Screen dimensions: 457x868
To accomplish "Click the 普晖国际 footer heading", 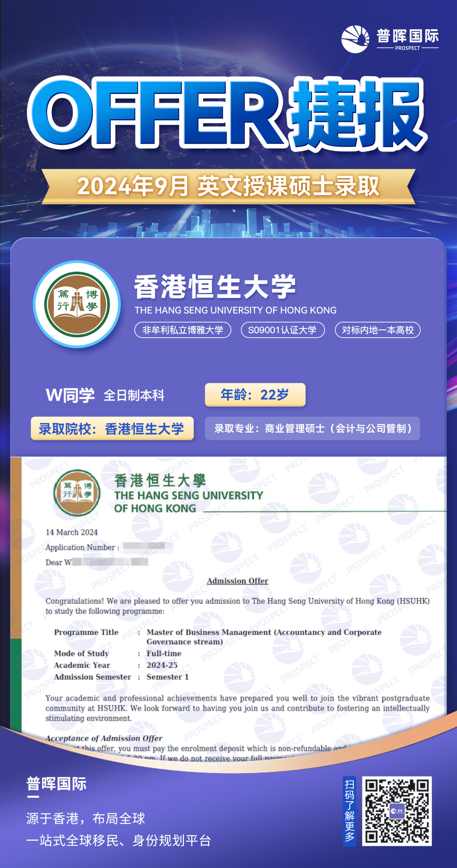I will click(x=56, y=784).
